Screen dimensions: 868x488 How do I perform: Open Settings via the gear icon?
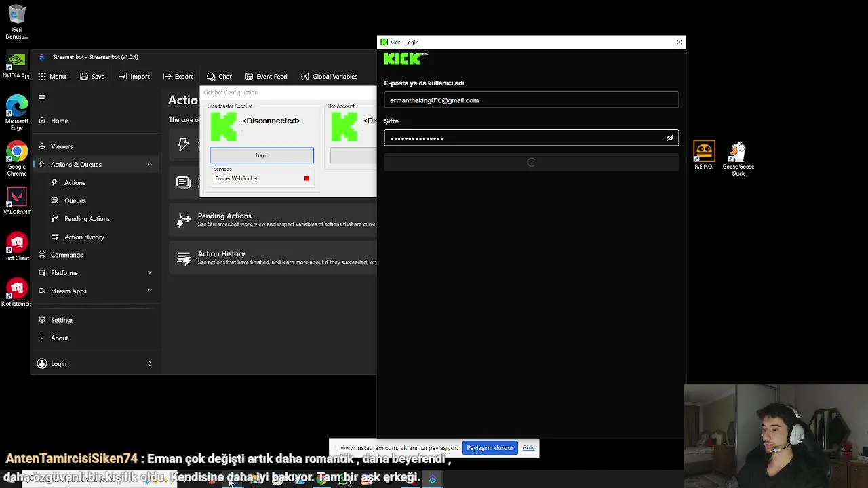pos(42,320)
